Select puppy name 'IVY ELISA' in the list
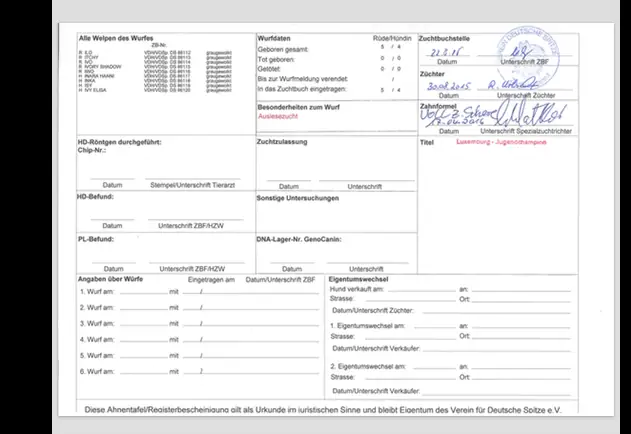The width and height of the screenshot is (631, 434). tap(95, 90)
